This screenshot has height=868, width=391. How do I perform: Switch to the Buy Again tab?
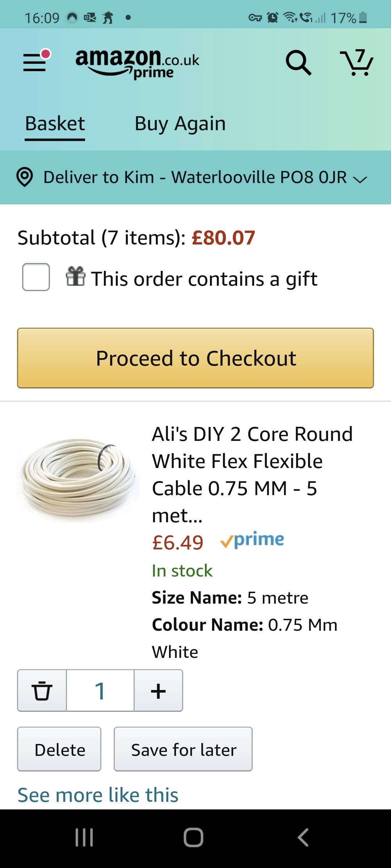coord(180,124)
